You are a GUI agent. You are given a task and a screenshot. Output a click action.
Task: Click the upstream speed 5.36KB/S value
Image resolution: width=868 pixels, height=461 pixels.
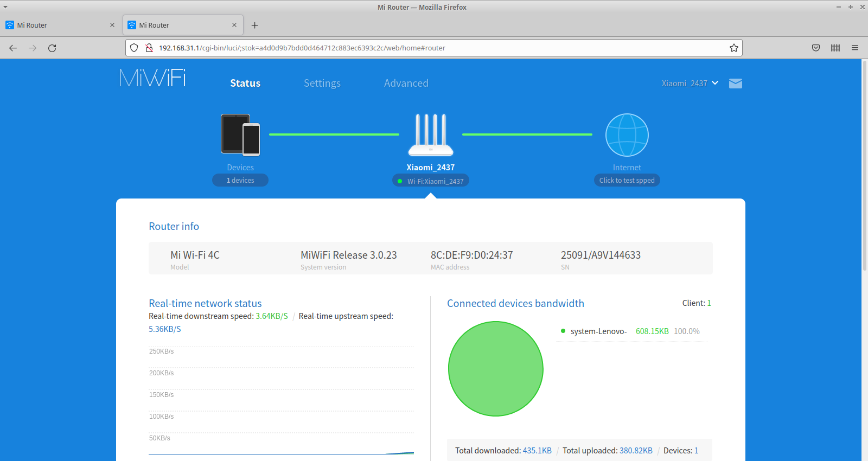point(165,329)
